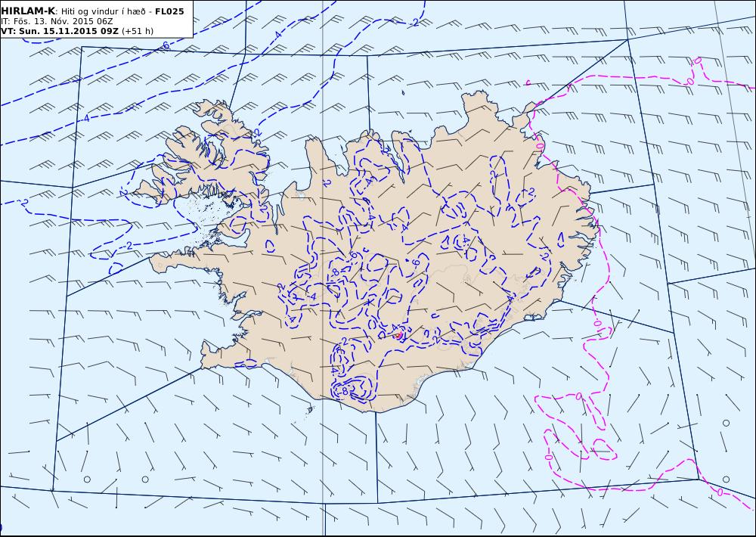
Task: Click the 'Hiti og vindur í hæð' title text
Action: click(103, 11)
